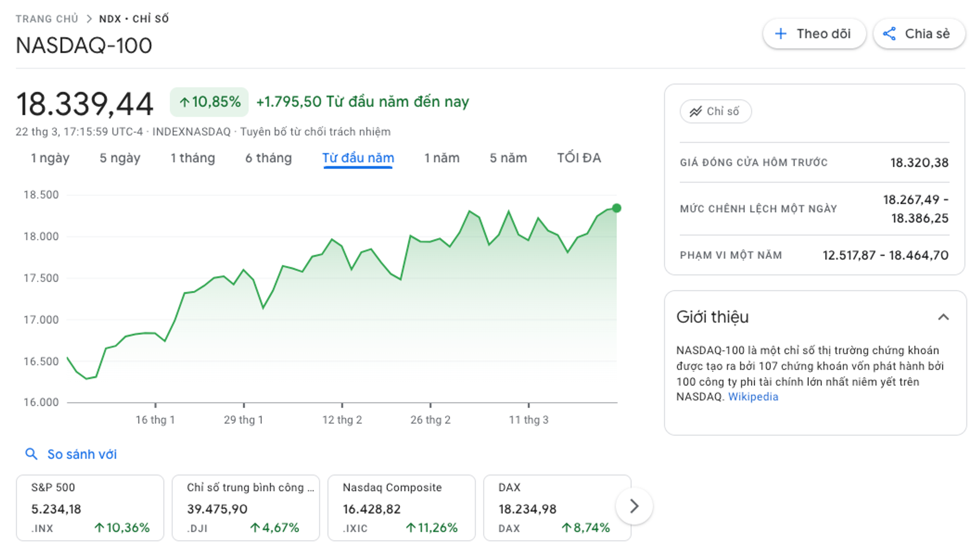Click the green endpoint dot on chart
The image size is (980, 552).
[616, 208]
